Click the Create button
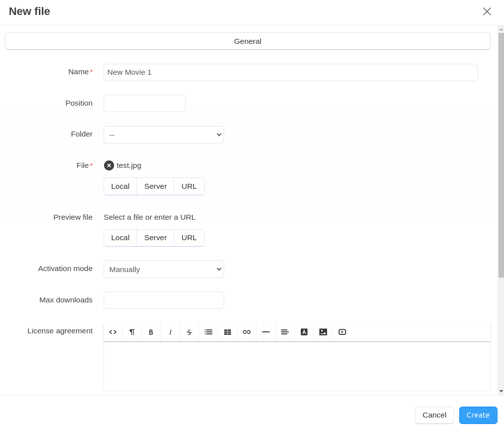 478,415
